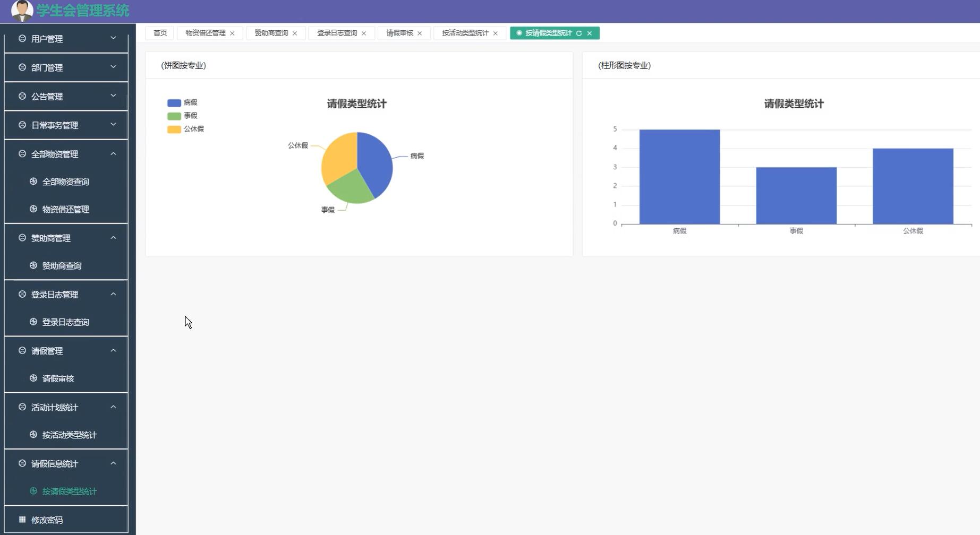Select the 按请假类型统计 highlighted menu item
980x535 pixels.
point(70,491)
